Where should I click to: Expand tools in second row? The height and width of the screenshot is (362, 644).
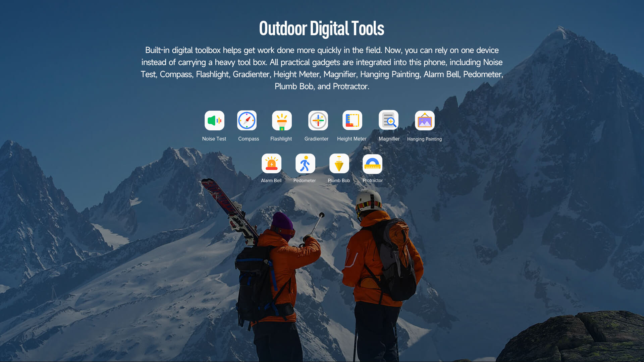322,168
